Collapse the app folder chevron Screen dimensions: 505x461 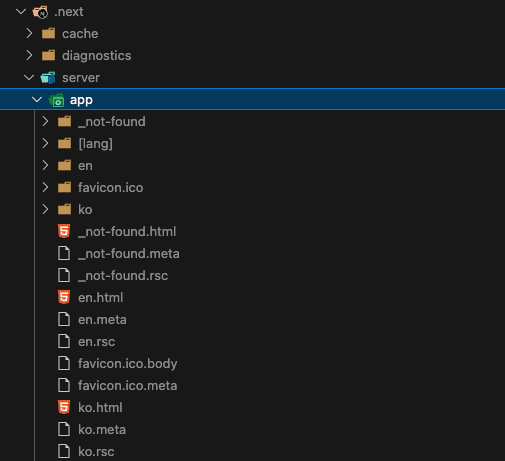[37, 100]
